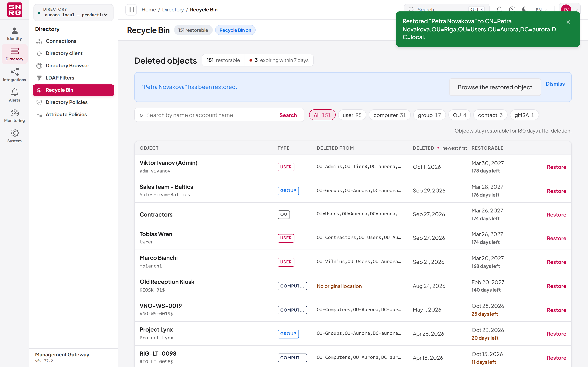The height and width of the screenshot is (367, 588).
Task: Filter deleted objects by computer type
Action: [x=390, y=115]
